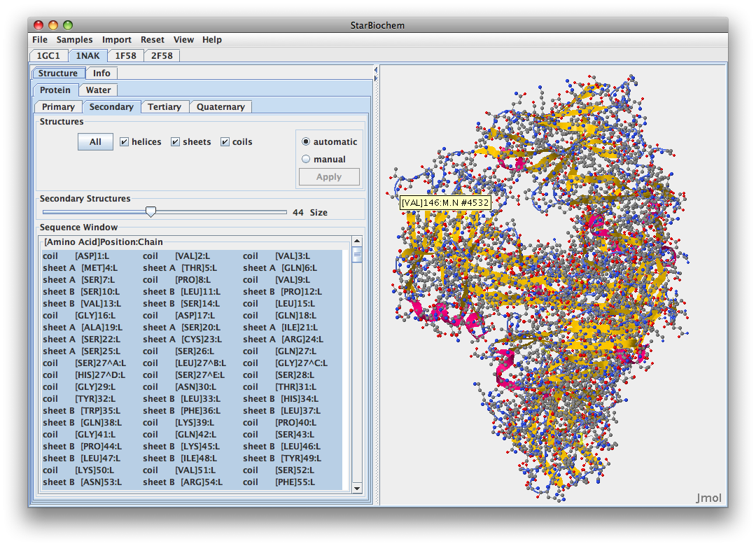
Task: Open the Import menu
Action: pyautogui.click(x=116, y=40)
